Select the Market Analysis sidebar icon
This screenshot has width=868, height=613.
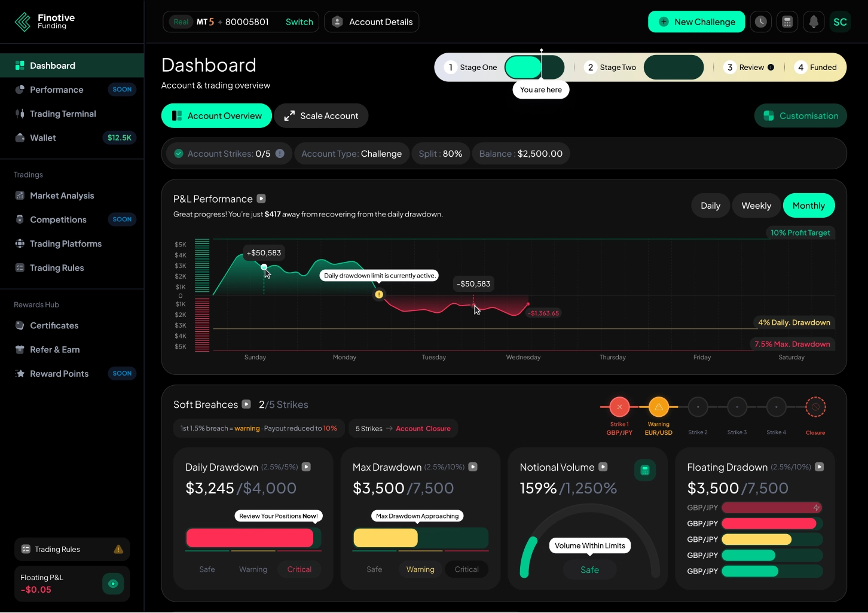tap(19, 195)
